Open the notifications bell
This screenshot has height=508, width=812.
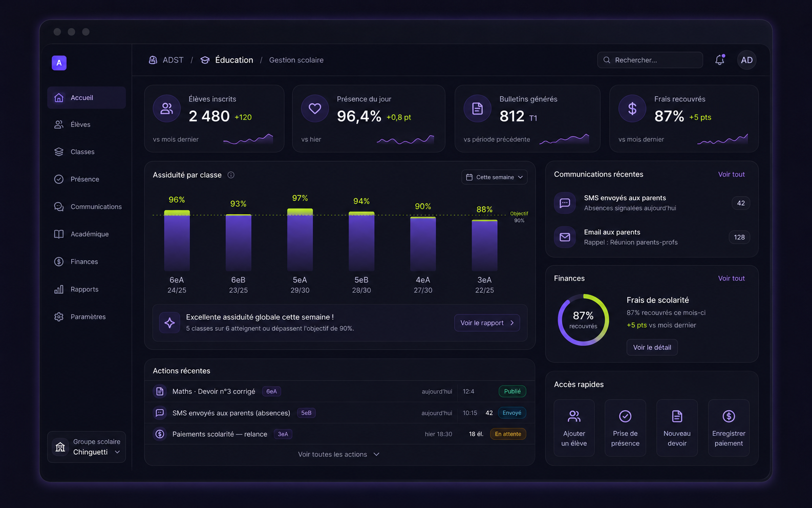tap(720, 60)
